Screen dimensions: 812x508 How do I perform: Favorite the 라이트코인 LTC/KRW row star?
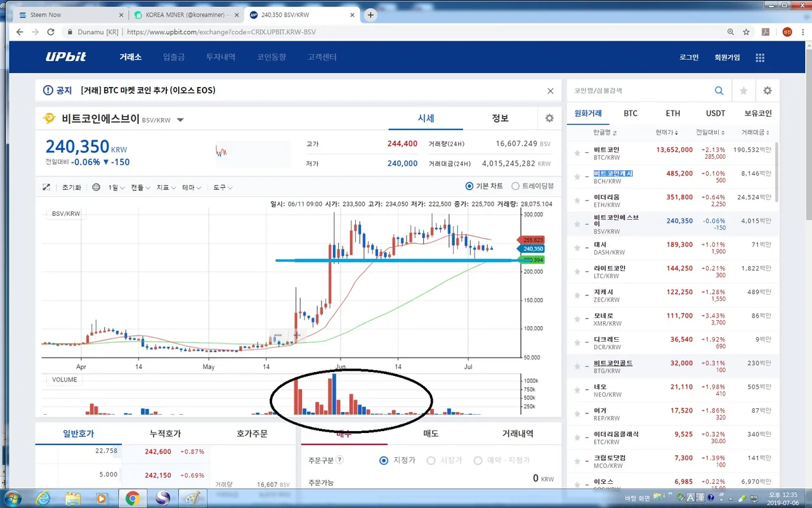tap(577, 272)
